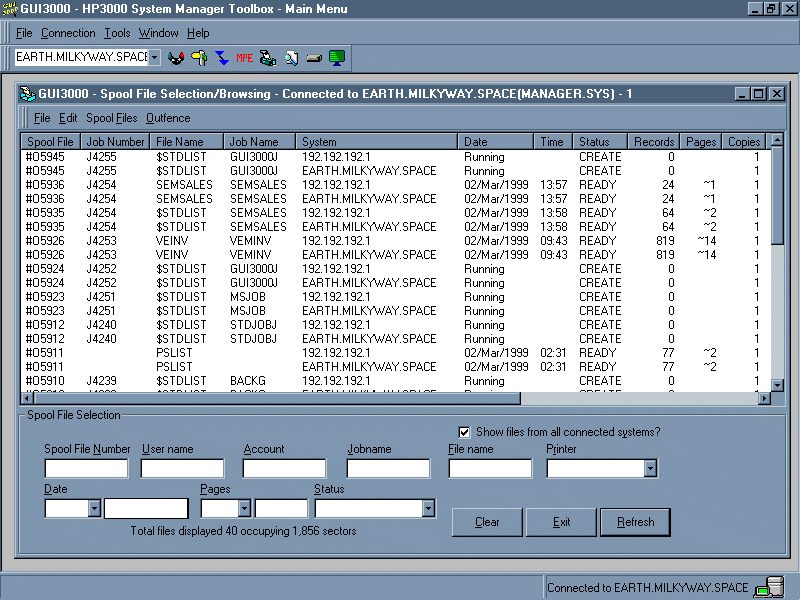
Task: Expand the Printer dropdown list
Action: [650, 468]
